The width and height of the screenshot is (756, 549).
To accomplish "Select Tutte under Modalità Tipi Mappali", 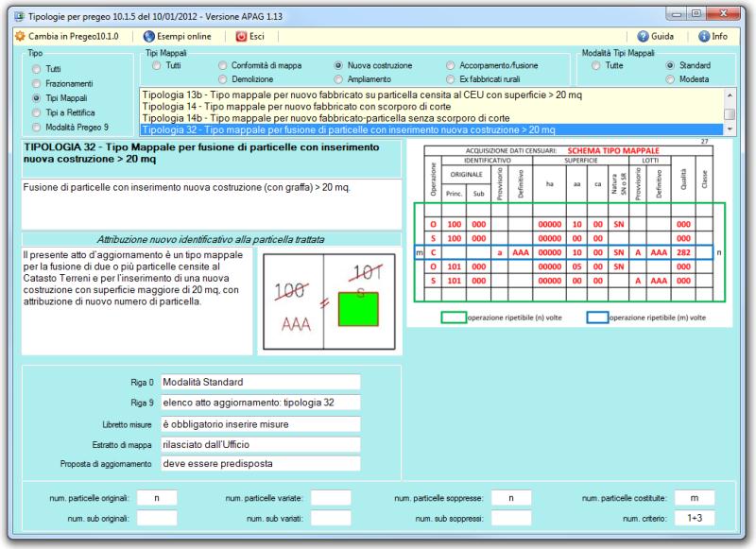I will (x=596, y=65).
